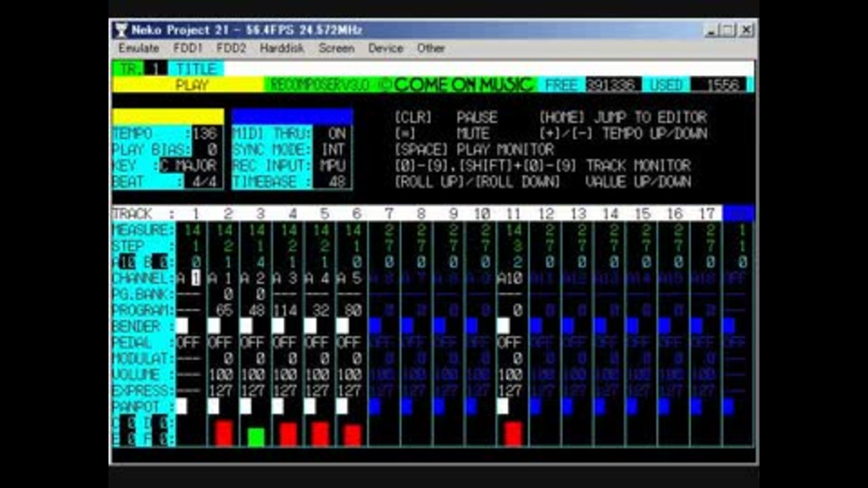Click track 2 PROGRAM value 65
The height and width of the screenshot is (488, 868).
[x=224, y=310]
